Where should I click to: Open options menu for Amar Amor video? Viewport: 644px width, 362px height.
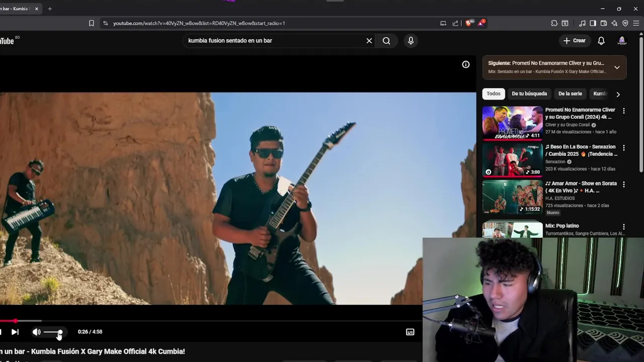pyautogui.click(x=624, y=185)
